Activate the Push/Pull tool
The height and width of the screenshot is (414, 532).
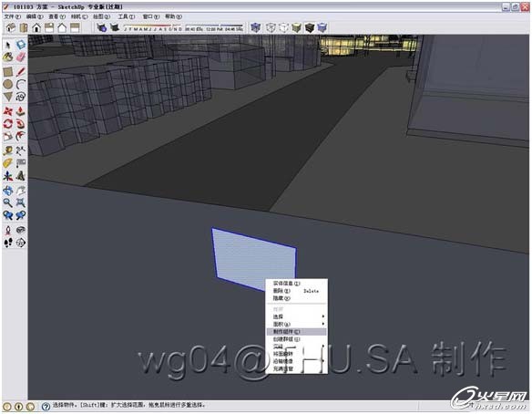click(21, 111)
